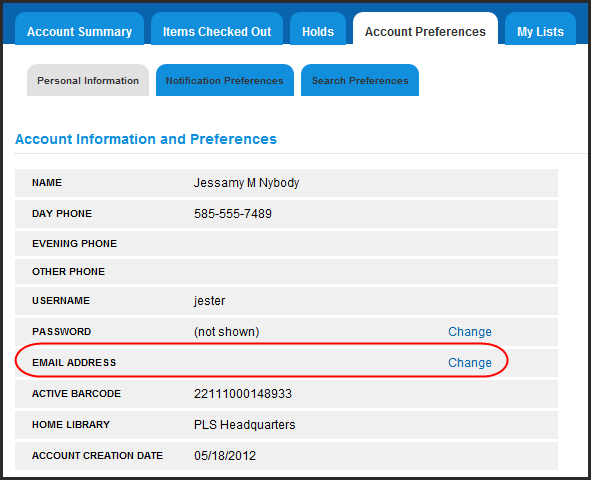Select the name Jessamy M Nybody
591x480 pixels.
coord(246,183)
